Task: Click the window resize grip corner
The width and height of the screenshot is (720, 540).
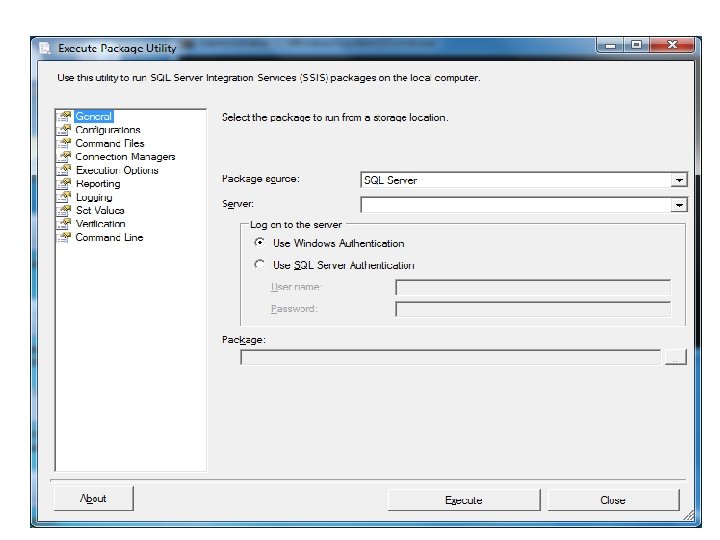Action: click(x=689, y=515)
